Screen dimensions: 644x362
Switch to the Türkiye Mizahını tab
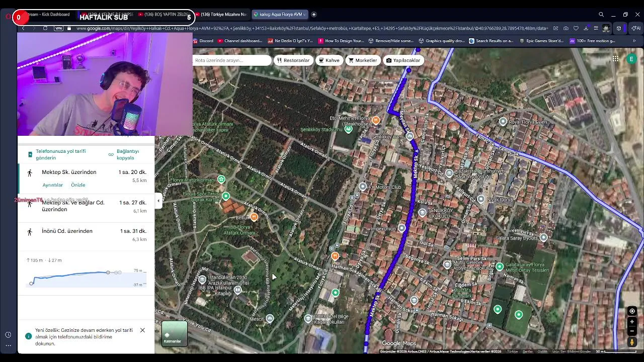pyautogui.click(x=221, y=15)
